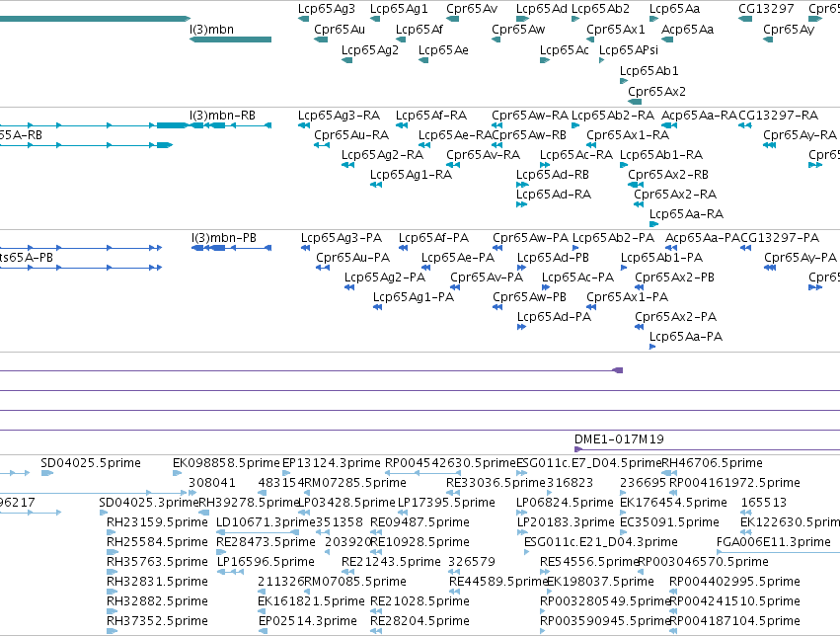Click the Lcp65Ab2-RA transcript label
This screenshot has height=636, width=840.
612,116
